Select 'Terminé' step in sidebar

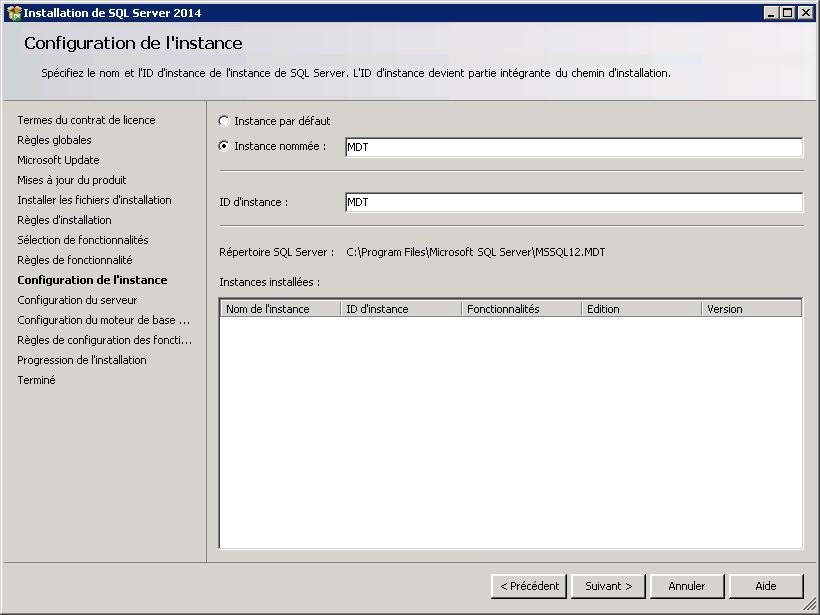tap(36, 380)
